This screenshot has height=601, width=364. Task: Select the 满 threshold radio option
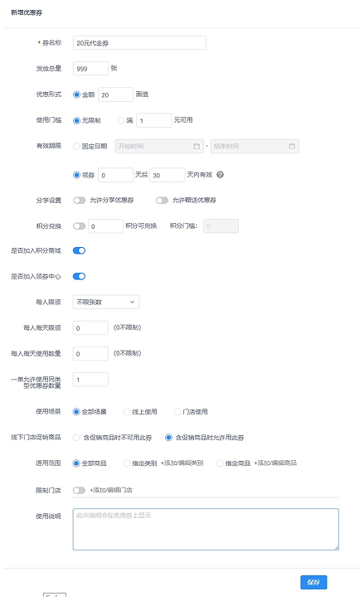(x=121, y=120)
